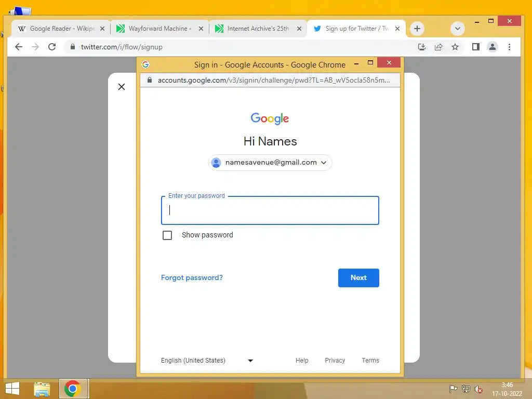Focus the Enter your password field
Viewport: 532px width, 399px height.
point(270,210)
